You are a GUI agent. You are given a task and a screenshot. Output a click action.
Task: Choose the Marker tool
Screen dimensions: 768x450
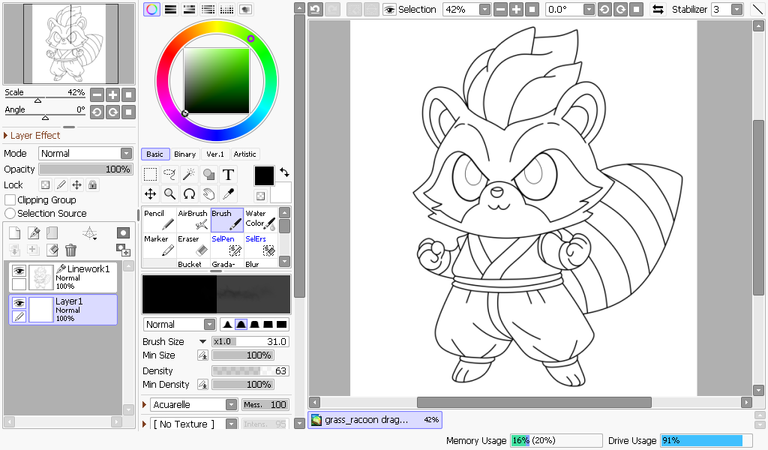[159, 245]
